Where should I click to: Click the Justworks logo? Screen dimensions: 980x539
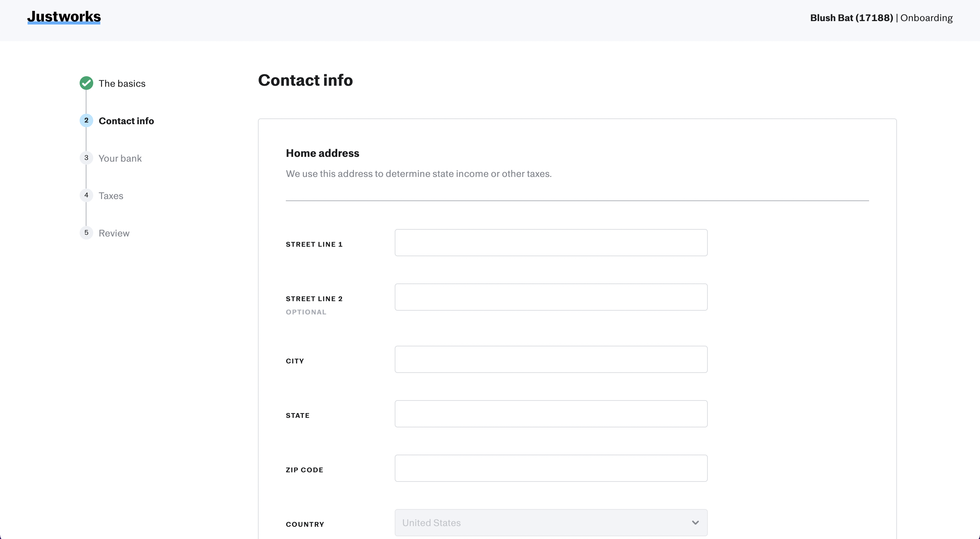point(64,17)
